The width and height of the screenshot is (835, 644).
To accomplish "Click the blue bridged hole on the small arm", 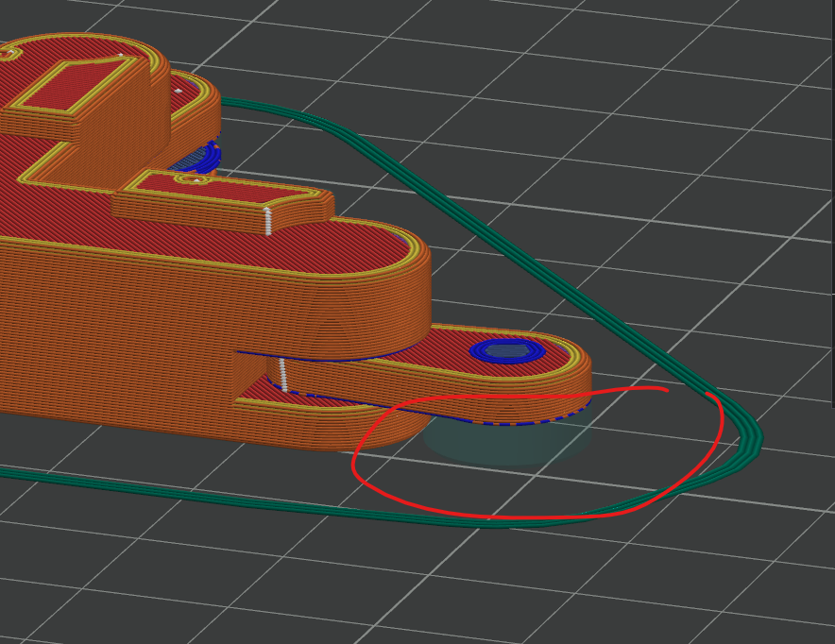I will 507,350.
